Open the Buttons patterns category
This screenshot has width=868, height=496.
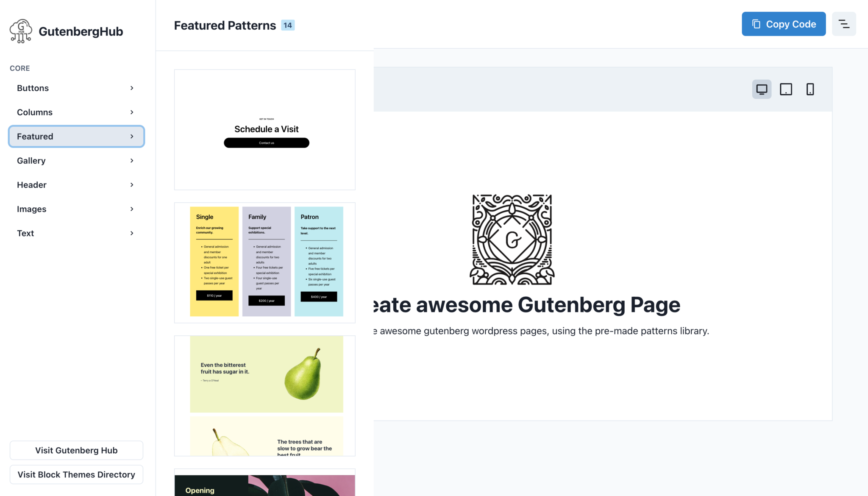pos(76,88)
